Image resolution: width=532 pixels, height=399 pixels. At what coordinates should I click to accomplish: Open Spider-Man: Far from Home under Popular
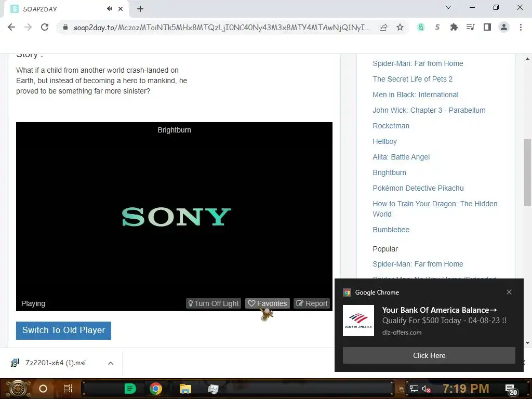(x=418, y=264)
